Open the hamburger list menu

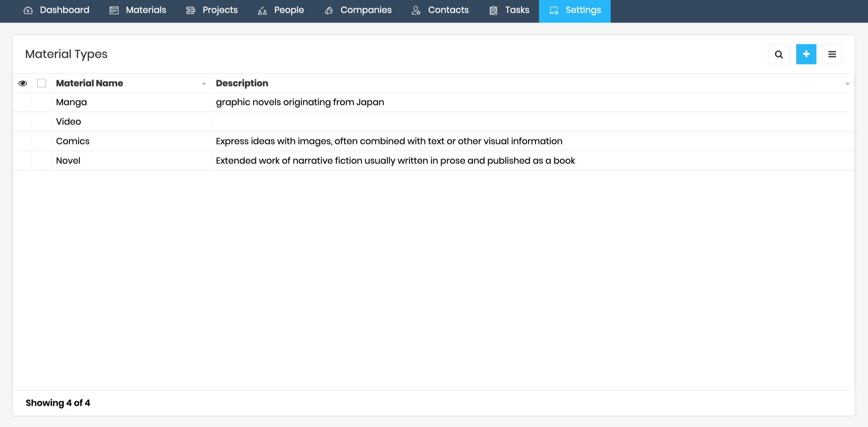pyautogui.click(x=832, y=54)
